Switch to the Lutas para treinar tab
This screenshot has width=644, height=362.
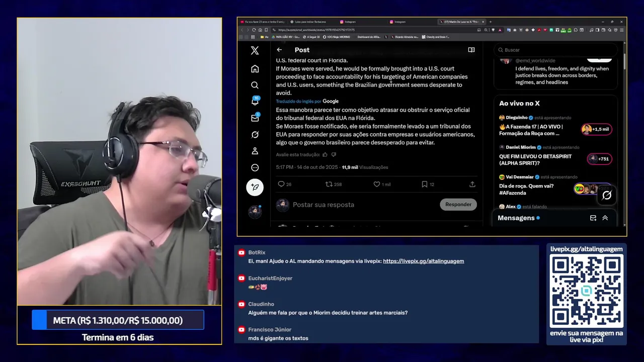(x=310, y=22)
